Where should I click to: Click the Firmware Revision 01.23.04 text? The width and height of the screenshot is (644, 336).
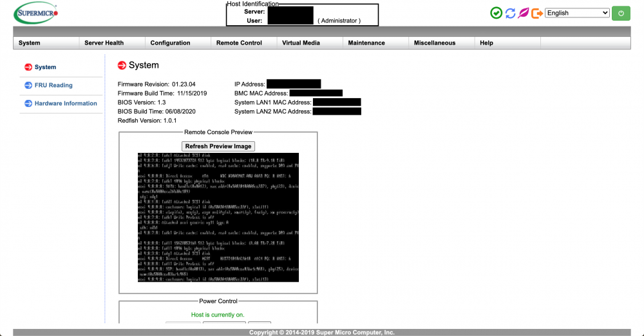(x=156, y=84)
